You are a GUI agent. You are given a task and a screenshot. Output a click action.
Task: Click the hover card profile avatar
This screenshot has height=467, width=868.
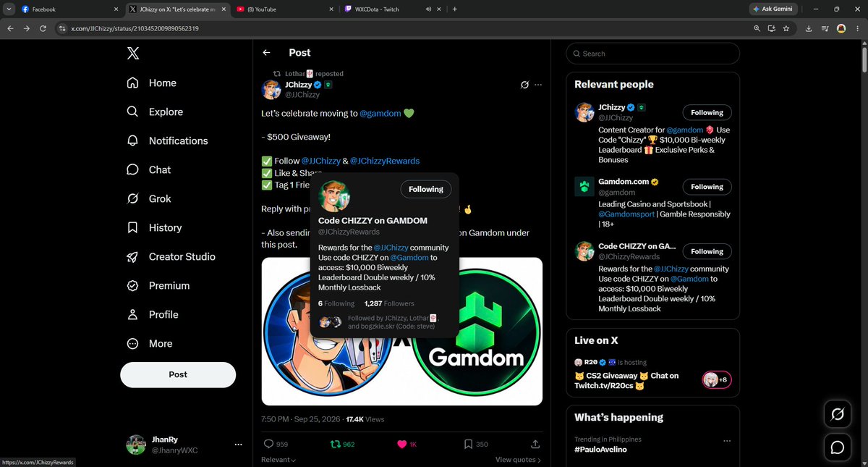pos(335,195)
